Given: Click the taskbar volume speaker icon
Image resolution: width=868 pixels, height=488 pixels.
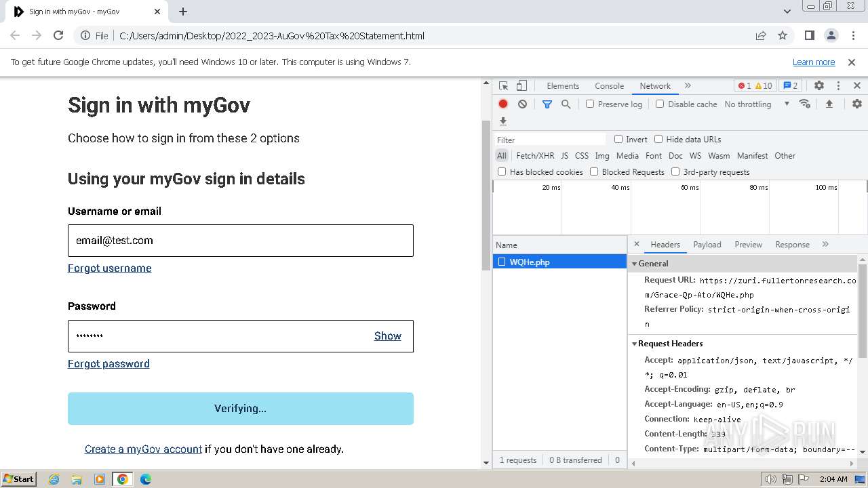Looking at the screenshot, I should tap(770, 479).
